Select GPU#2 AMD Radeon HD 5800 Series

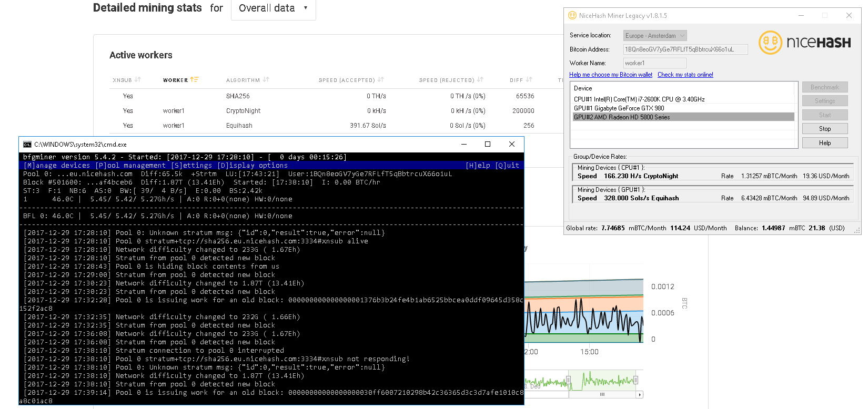tap(683, 117)
